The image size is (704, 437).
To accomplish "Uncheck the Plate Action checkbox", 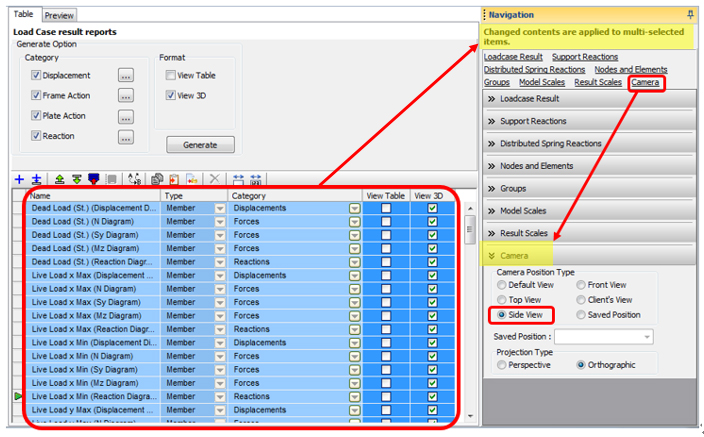I will [x=36, y=115].
